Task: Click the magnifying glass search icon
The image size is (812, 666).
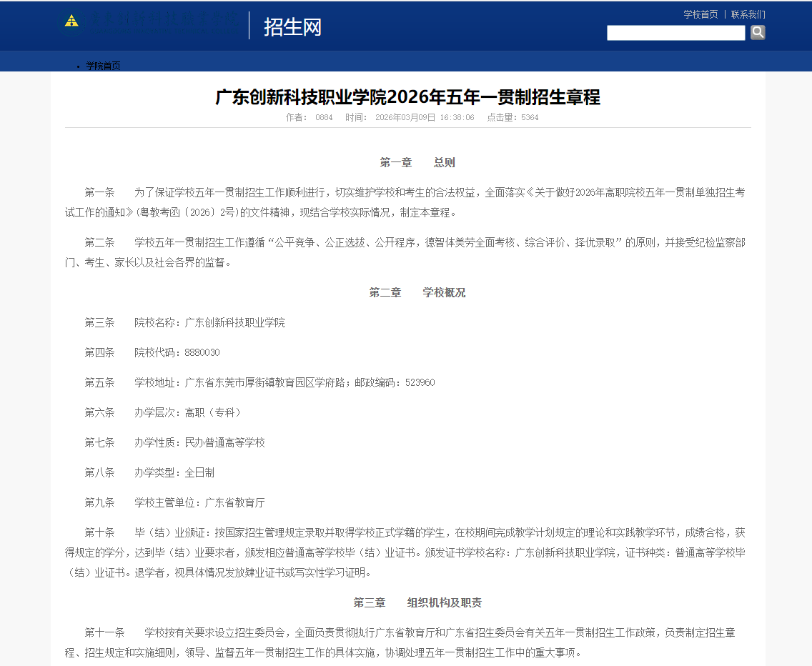Action: [758, 32]
